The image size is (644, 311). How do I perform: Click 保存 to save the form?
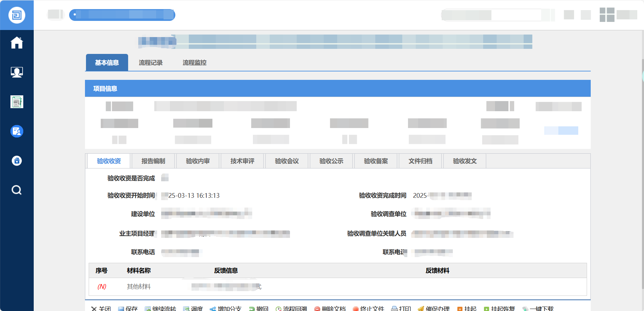(x=128, y=308)
